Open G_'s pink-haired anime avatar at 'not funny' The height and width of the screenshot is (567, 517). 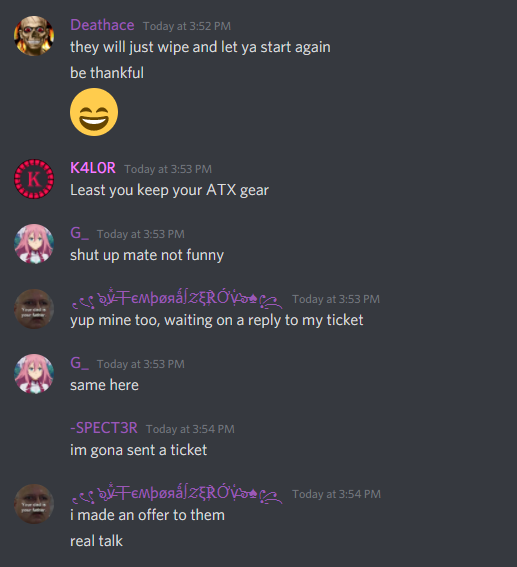click(34, 244)
